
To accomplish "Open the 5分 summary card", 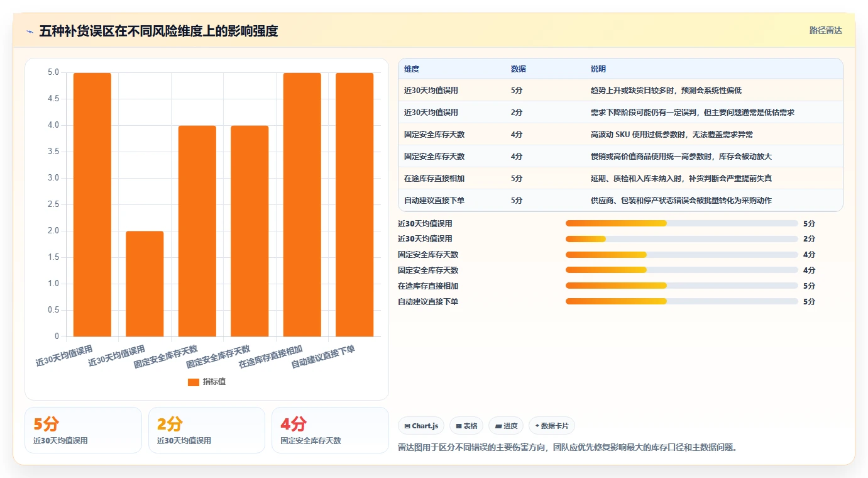I will pyautogui.click(x=83, y=430).
